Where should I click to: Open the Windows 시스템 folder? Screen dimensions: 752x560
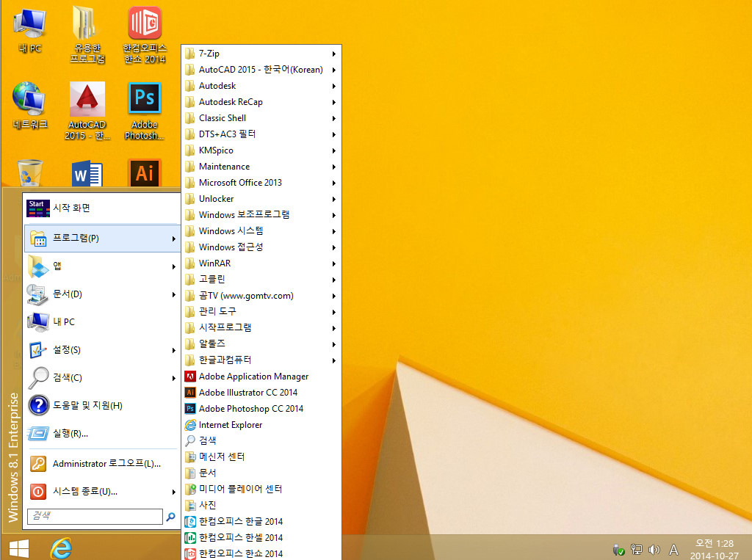tap(261, 231)
